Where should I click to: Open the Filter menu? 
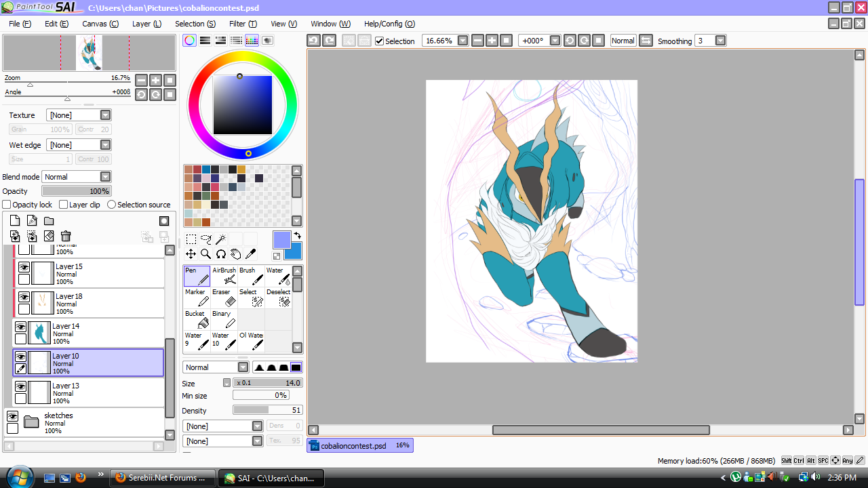pos(243,24)
